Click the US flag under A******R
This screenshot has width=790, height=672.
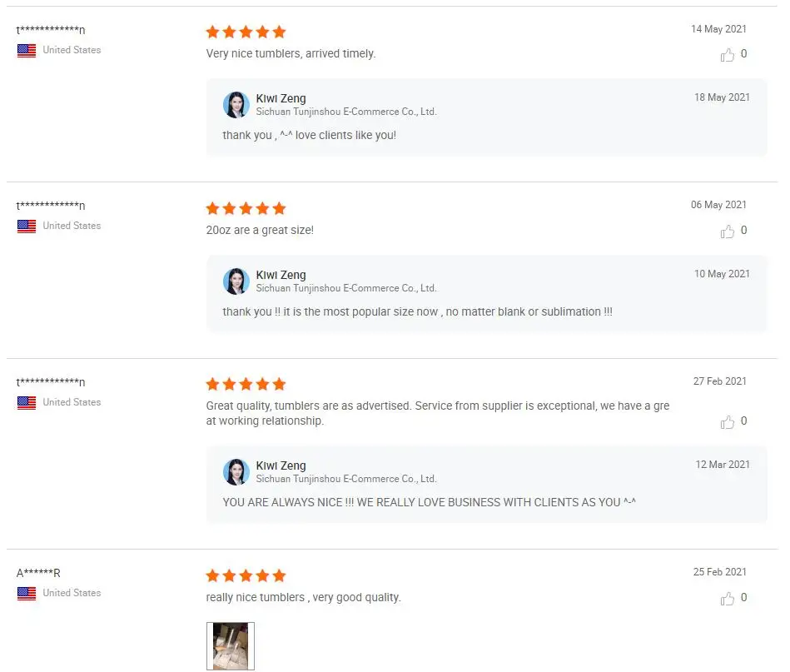pyautogui.click(x=27, y=594)
